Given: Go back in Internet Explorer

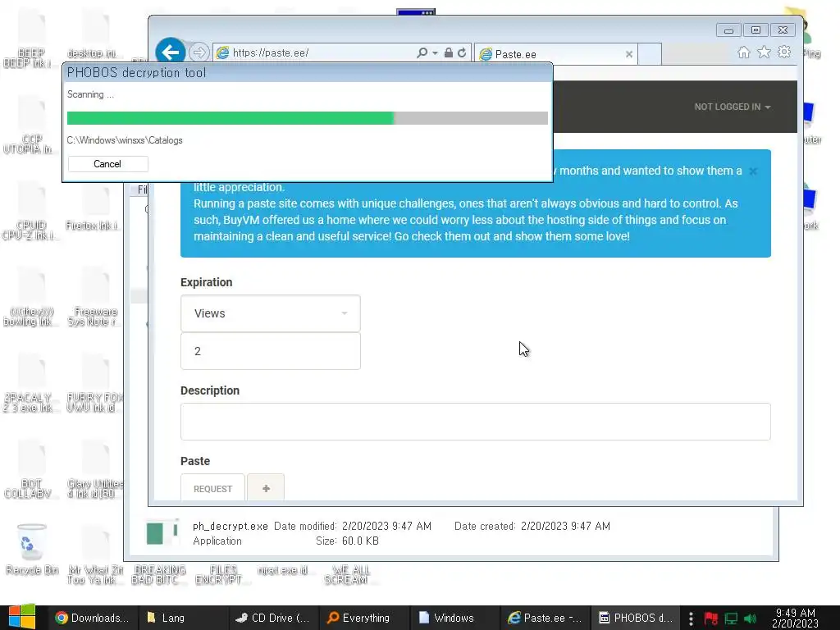Looking at the screenshot, I should tap(171, 52).
